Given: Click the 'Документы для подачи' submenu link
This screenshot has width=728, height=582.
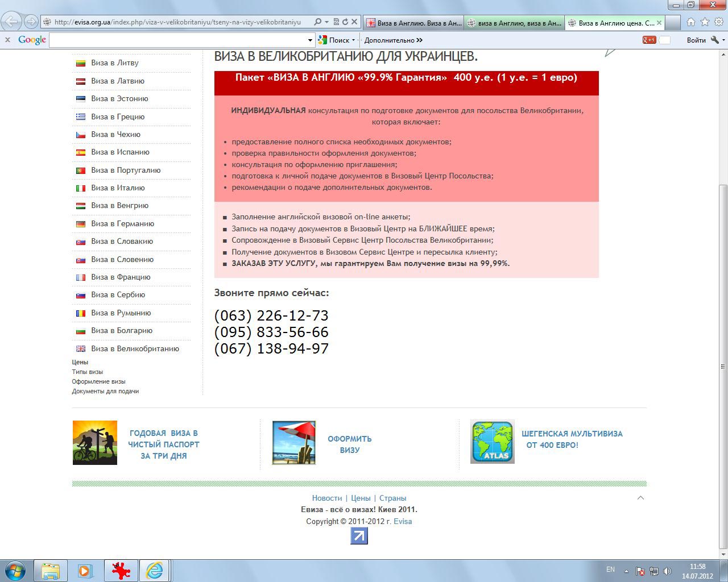Looking at the screenshot, I should (105, 391).
